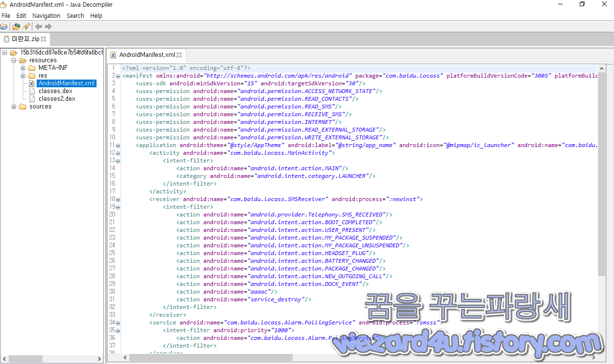Image resolution: width=614 pixels, height=364 pixels.
Task: Select AndroidManifest.xml in the tree
Action: tap(67, 83)
